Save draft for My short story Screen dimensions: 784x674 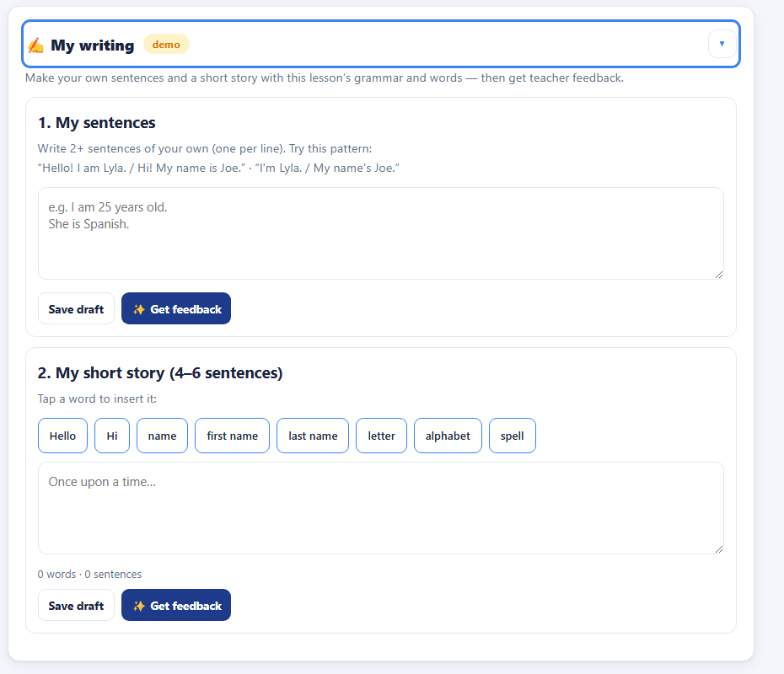[x=76, y=605]
